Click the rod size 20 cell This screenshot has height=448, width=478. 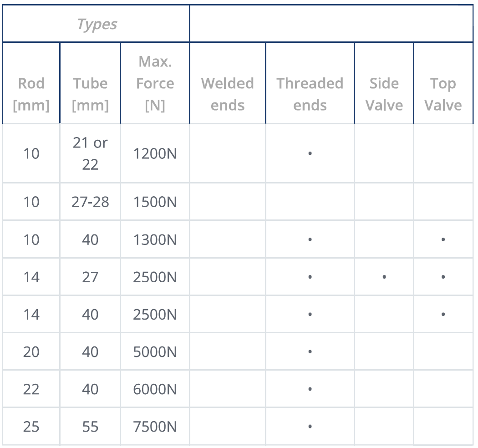31,351
